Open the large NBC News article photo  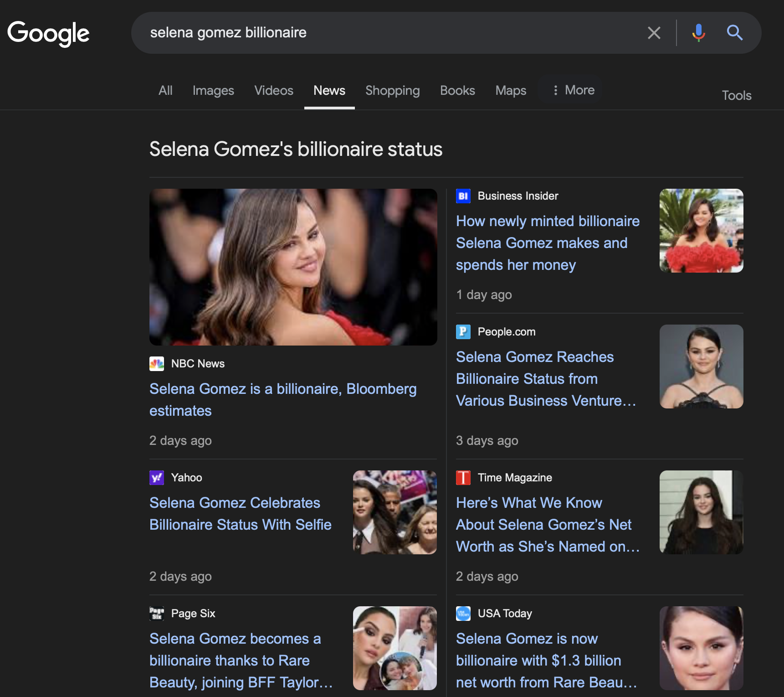click(x=293, y=267)
